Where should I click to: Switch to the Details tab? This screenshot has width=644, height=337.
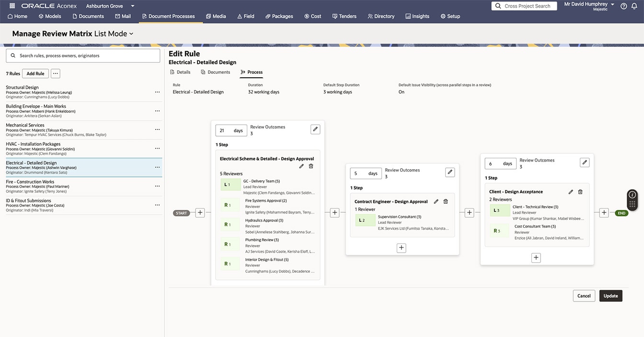click(x=180, y=72)
